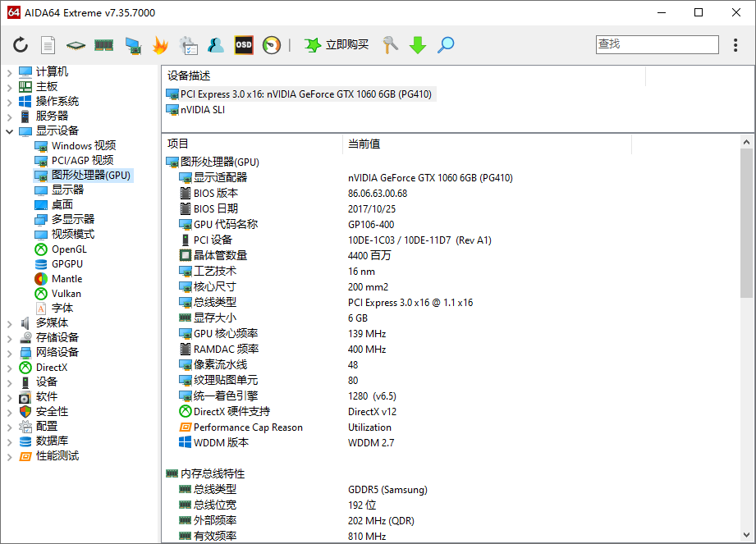Click the refresh icon on the toolbar

coord(21,45)
